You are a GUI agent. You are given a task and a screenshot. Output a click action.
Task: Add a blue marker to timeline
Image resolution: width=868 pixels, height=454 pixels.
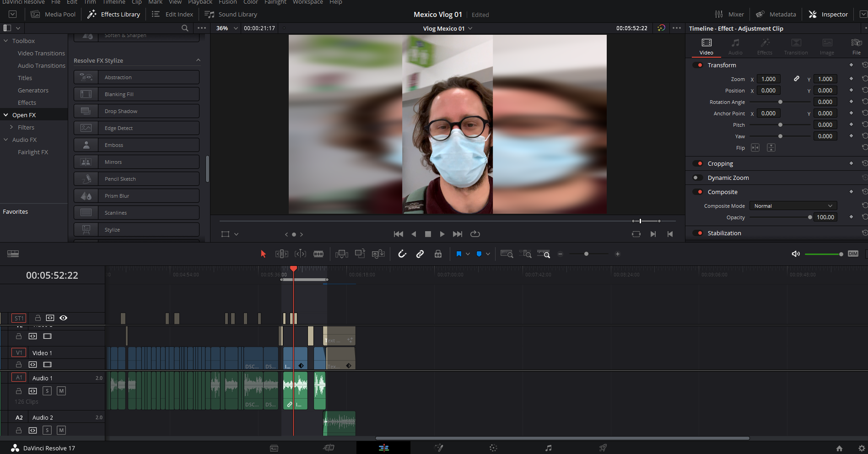[x=479, y=254]
